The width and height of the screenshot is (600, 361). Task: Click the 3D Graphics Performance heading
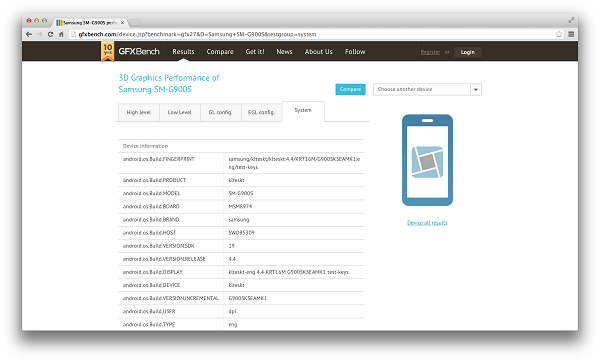[x=169, y=83]
